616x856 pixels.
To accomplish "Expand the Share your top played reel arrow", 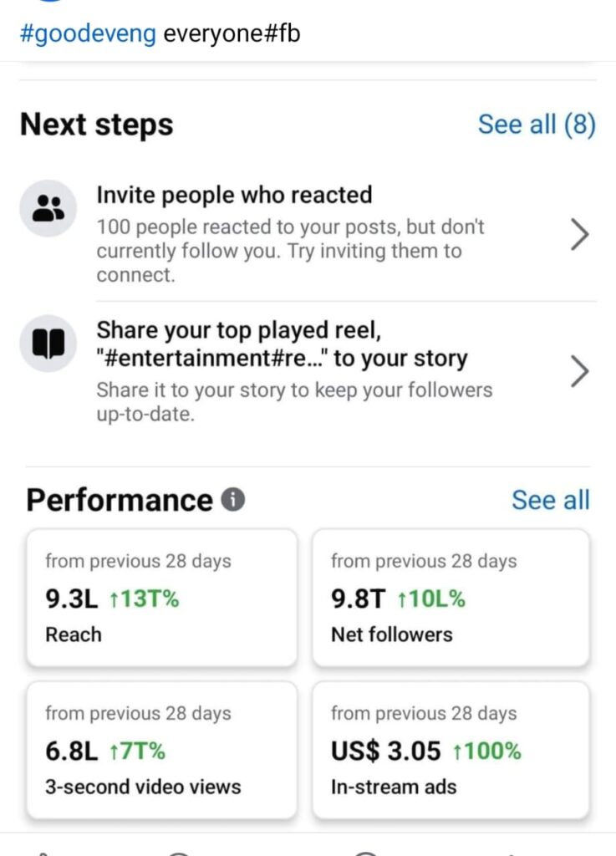I will 579,372.
